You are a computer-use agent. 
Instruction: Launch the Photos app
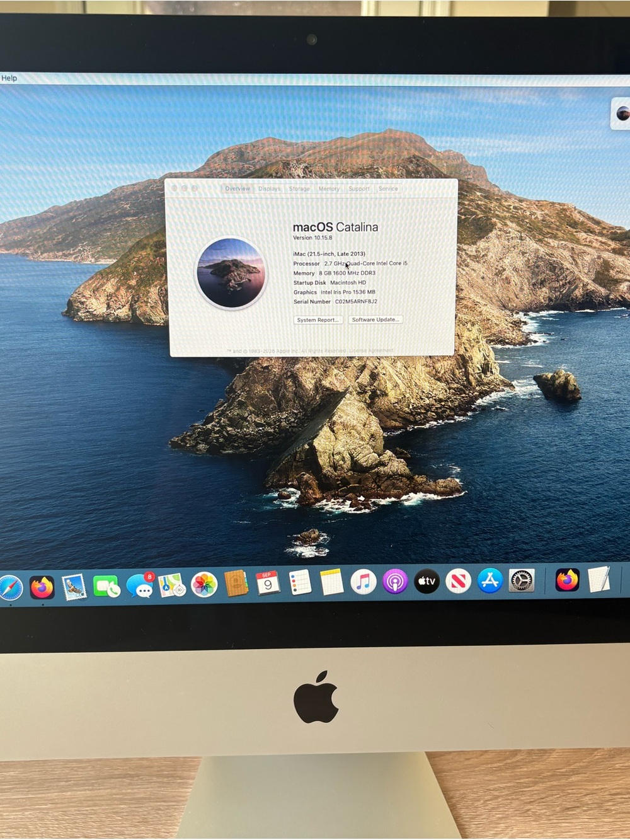pos(204,585)
